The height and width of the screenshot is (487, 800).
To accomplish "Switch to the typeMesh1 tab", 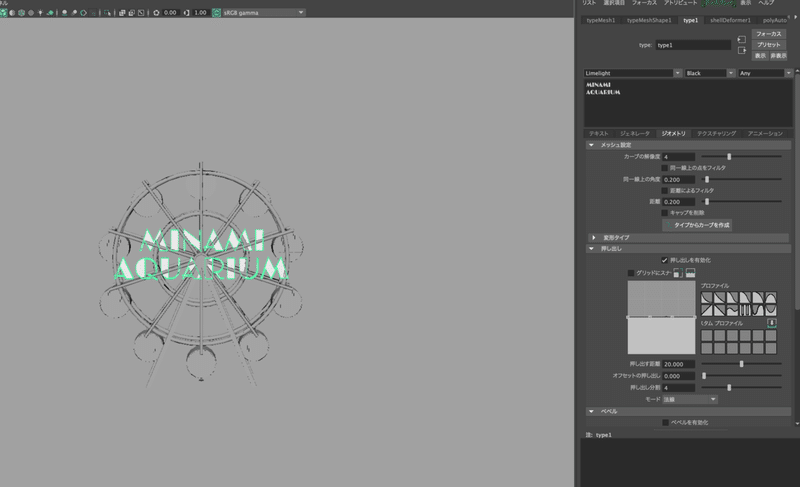I will pyautogui.click(x=601, y=20).
